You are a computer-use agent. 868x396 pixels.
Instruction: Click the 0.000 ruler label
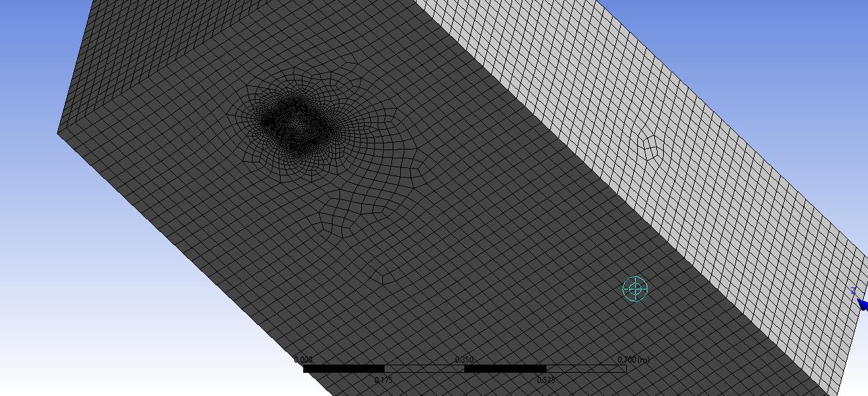[303, 360]
